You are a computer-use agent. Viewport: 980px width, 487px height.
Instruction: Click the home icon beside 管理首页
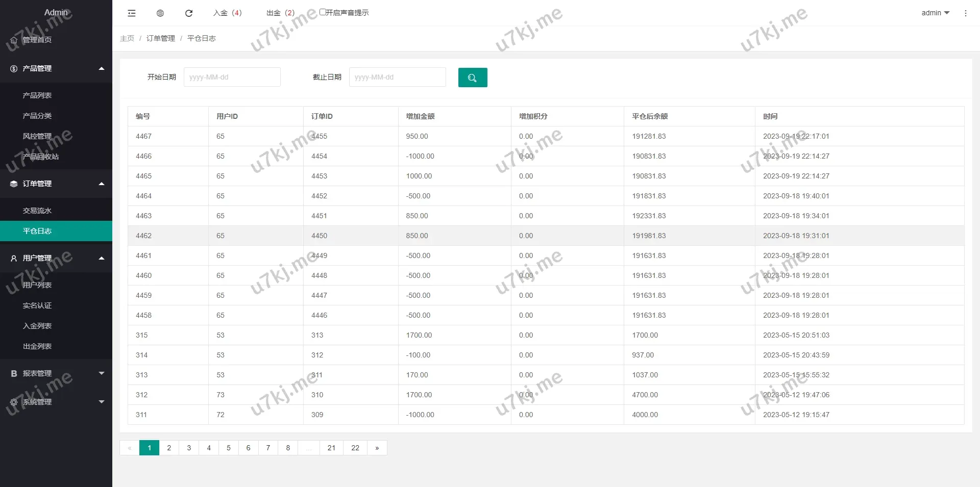[x=14, y=40]
